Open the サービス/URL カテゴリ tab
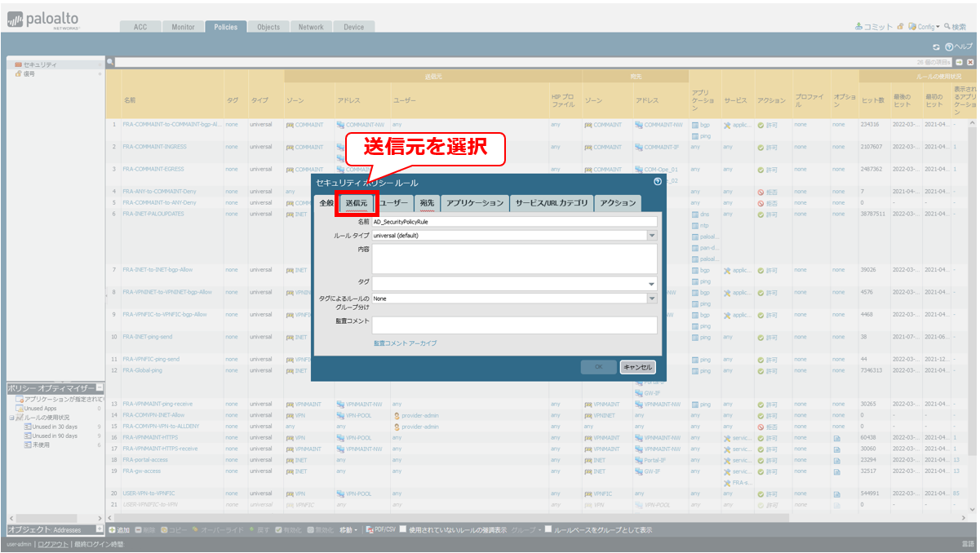980x553 pixels. [551, 202]
